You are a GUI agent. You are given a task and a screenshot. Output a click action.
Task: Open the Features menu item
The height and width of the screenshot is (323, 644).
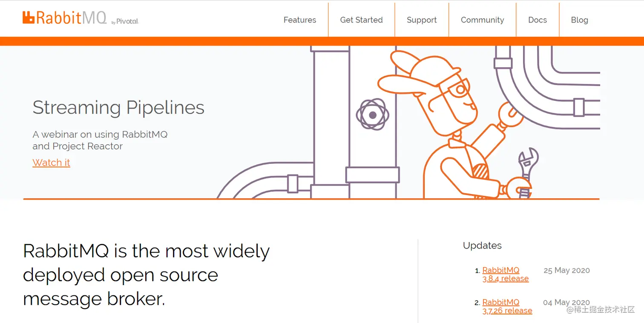pos(300,20)
